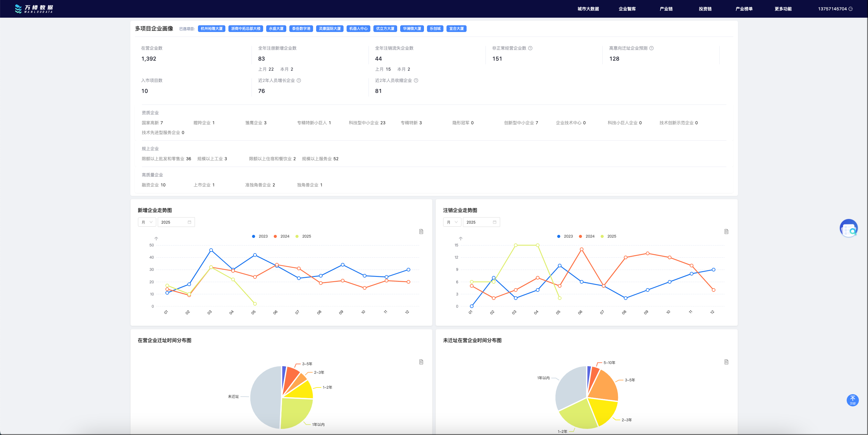868x435 pixels.
Task: Open 城市大数据 menu in top navigation
Action: point(588,9)
